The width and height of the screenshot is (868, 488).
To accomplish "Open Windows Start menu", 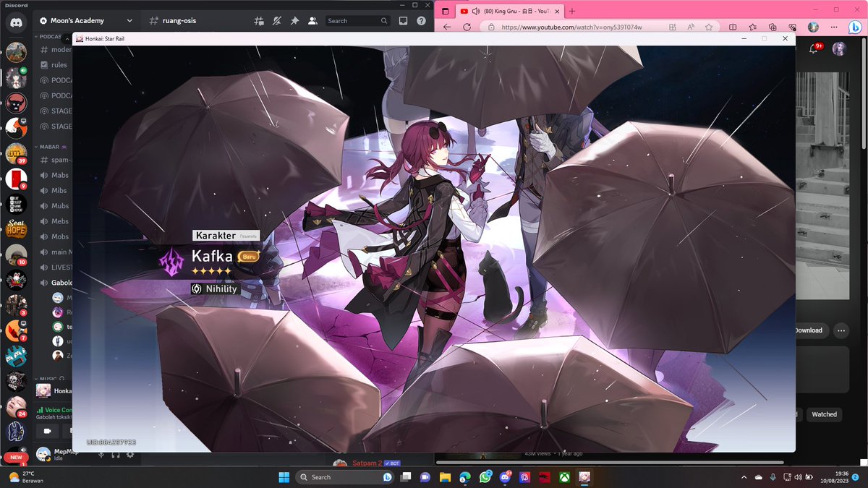I will 284,477.
